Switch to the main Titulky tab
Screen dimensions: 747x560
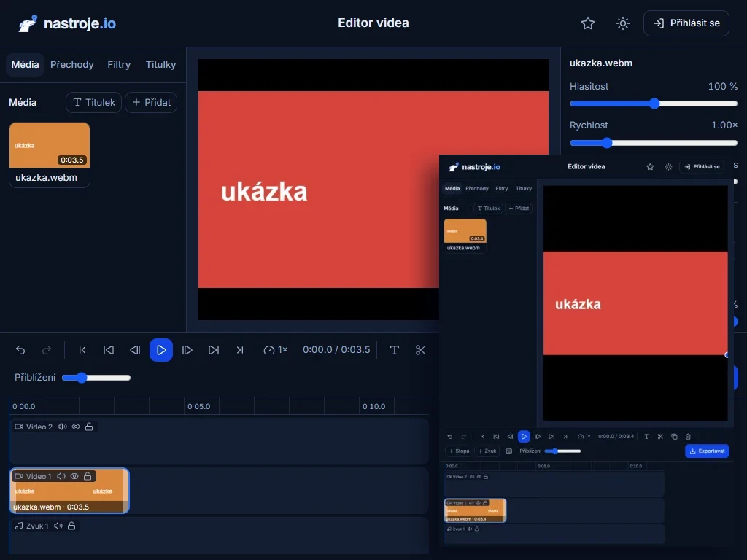tap(160, 64)
